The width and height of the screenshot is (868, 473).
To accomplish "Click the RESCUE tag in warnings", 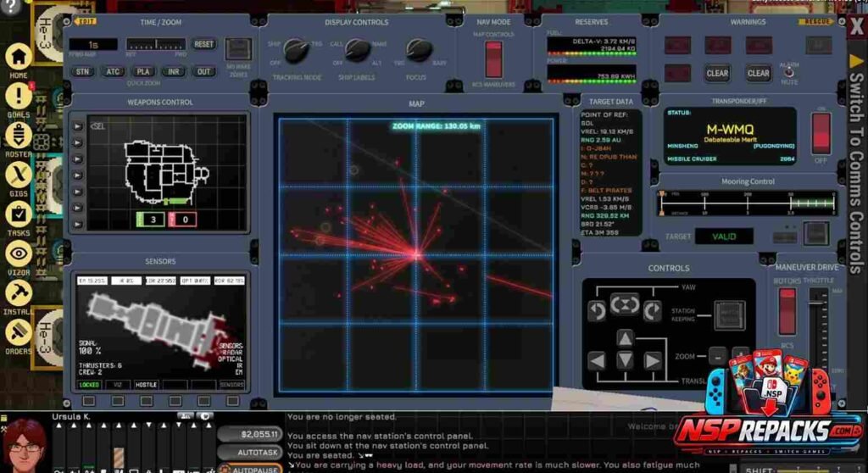I will click(815, 21).
